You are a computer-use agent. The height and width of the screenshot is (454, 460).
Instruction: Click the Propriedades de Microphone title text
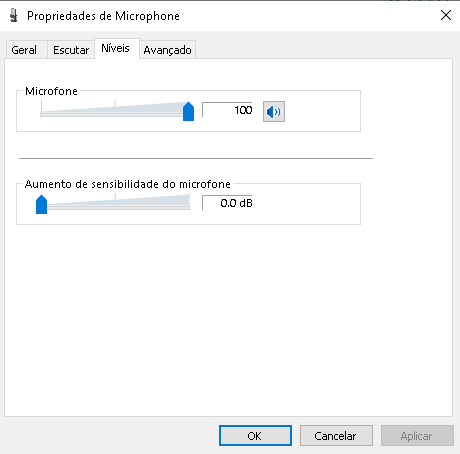tap(103, 16)
